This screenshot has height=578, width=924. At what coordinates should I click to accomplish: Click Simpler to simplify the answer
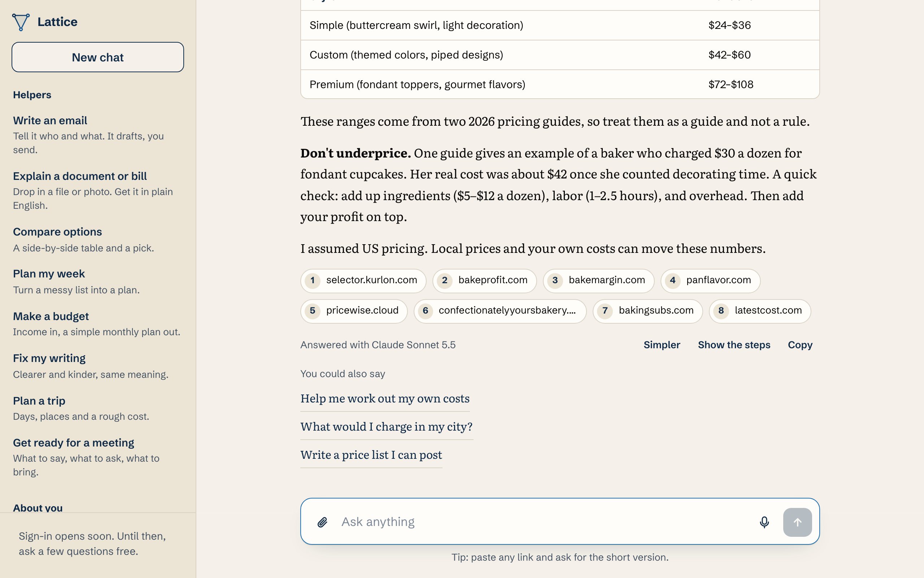coord(662,345)
